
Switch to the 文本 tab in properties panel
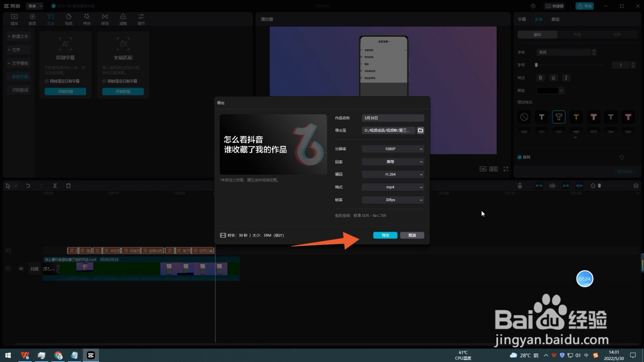click(539, 19)
